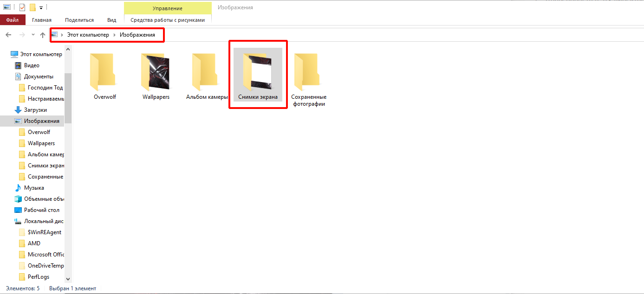Image resolution: width=644 pixels, height=294 pixels.
Task: Open Музыка in the navigation tree
Action: click(x=34, y=188)
